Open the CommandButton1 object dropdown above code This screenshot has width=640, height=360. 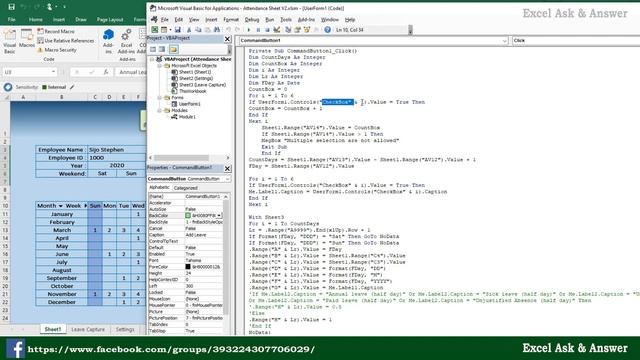click(x=504, y=40)
